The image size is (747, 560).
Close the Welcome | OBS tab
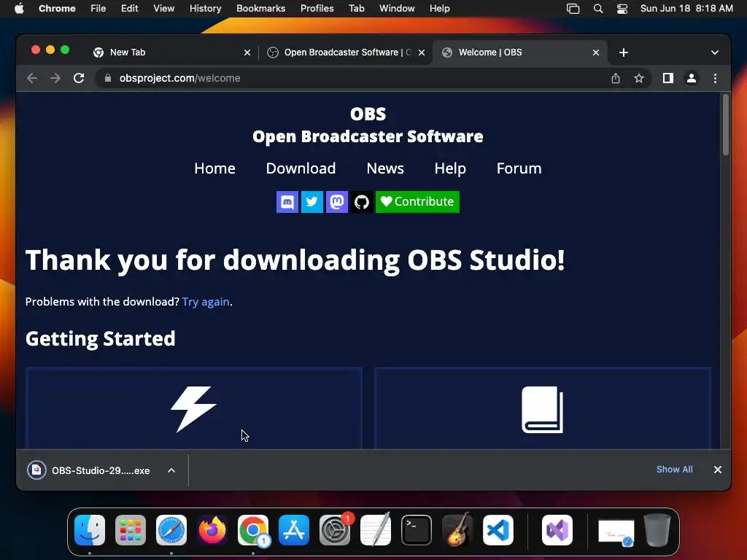[596, 52]
